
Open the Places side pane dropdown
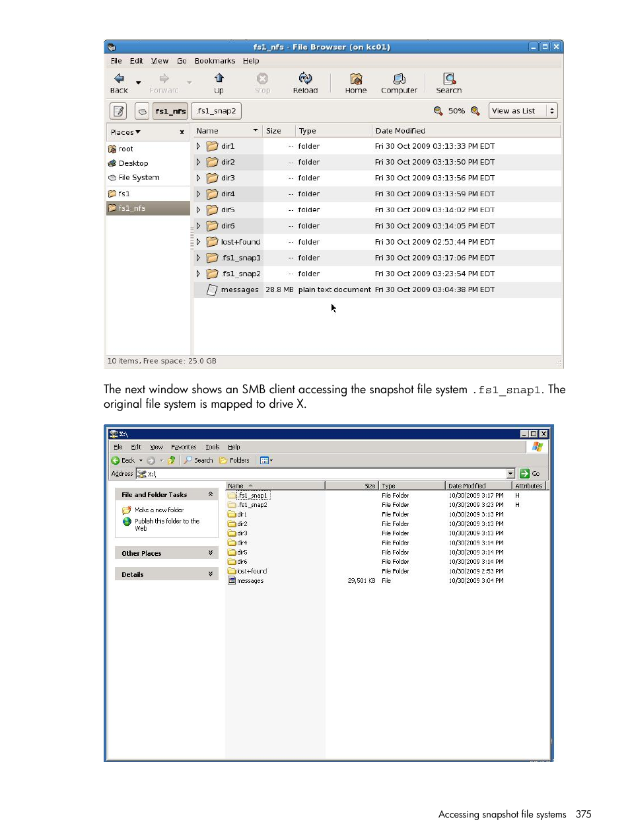tap(125, 132)
